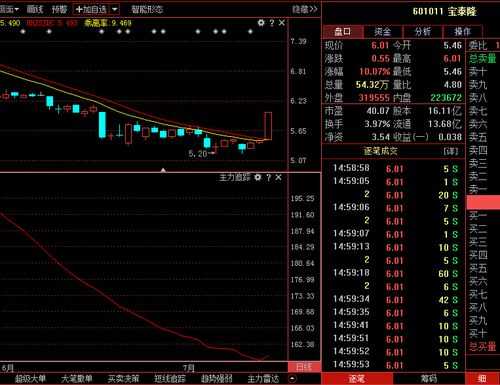Close the 主力追踪 indicator panel
500x385 pixels.
[279, 177]
